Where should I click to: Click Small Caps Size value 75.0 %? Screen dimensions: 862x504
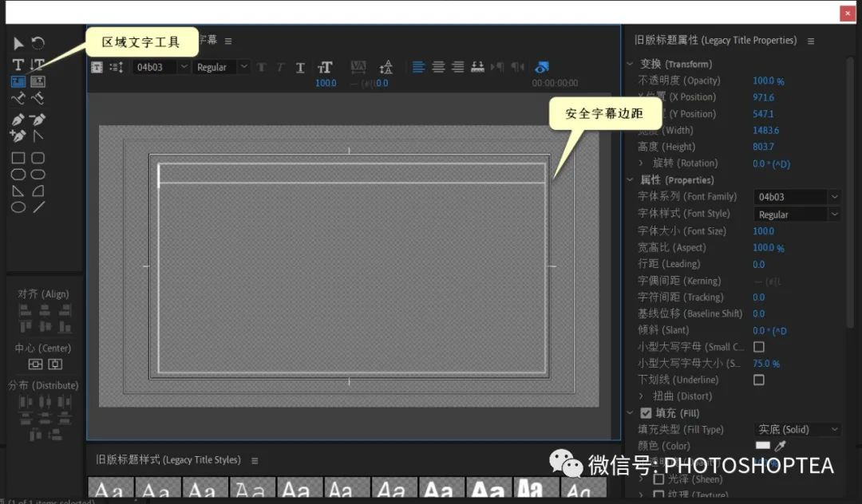765,364
